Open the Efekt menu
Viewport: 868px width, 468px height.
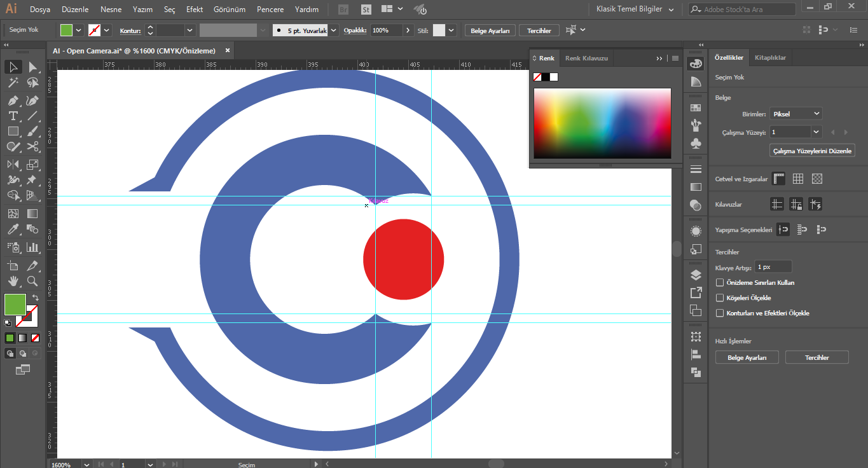[195, 10]
